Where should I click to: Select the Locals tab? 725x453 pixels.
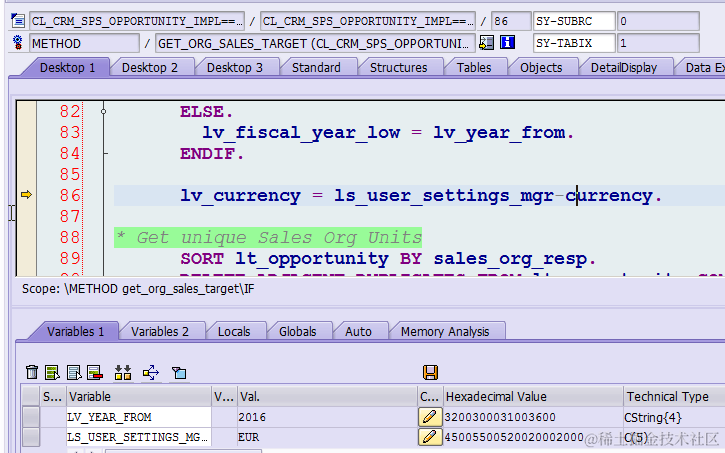[234, 331]
